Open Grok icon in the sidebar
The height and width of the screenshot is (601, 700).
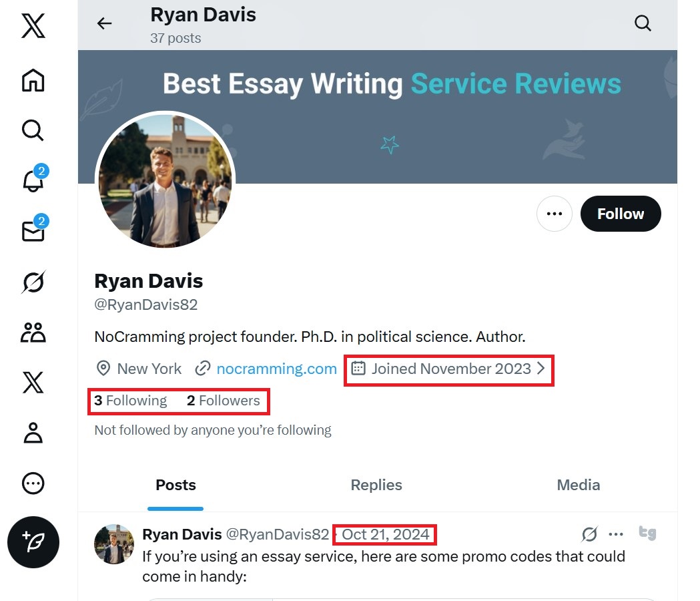(x=33, y=282)
